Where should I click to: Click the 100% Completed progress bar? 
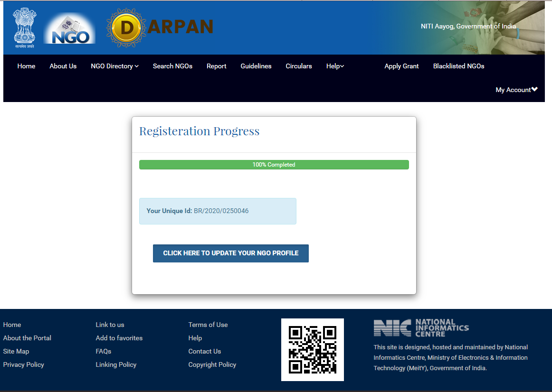coord(274,165)
